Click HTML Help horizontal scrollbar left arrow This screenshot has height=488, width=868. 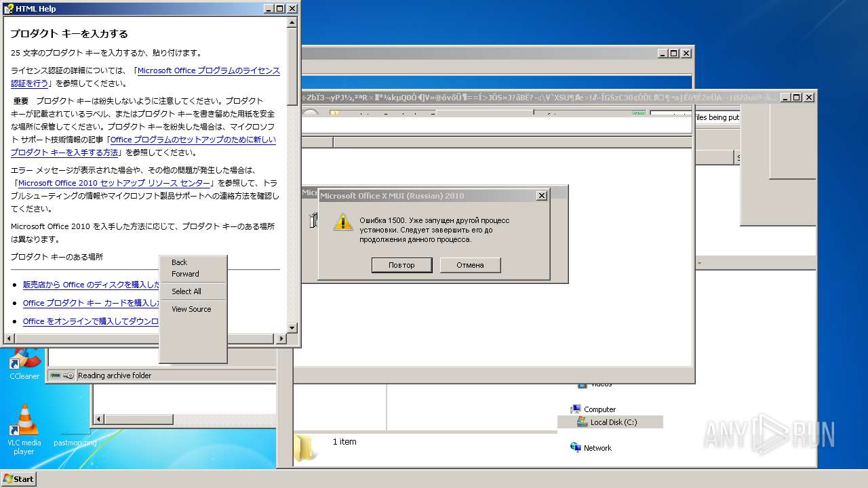coord(9,338)
